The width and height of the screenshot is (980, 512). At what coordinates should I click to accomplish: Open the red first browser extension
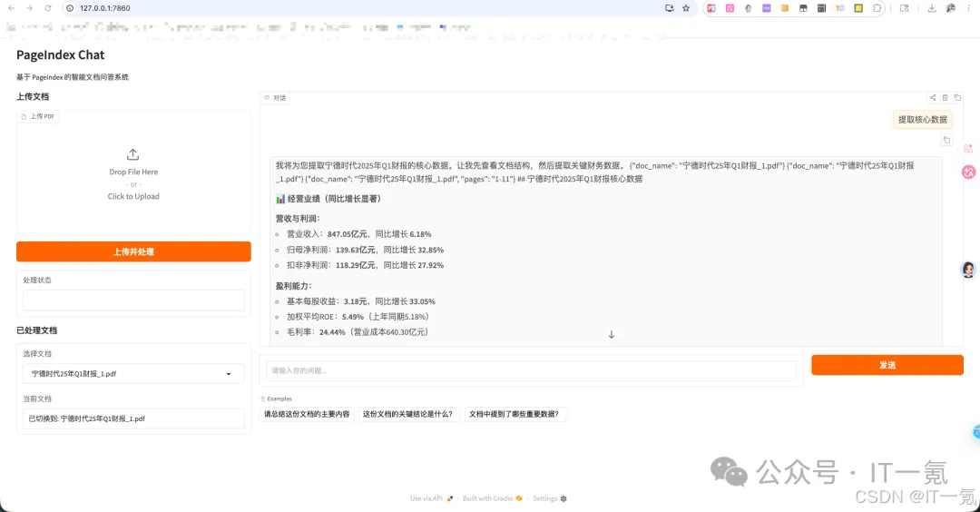click(x=711, y=8)
